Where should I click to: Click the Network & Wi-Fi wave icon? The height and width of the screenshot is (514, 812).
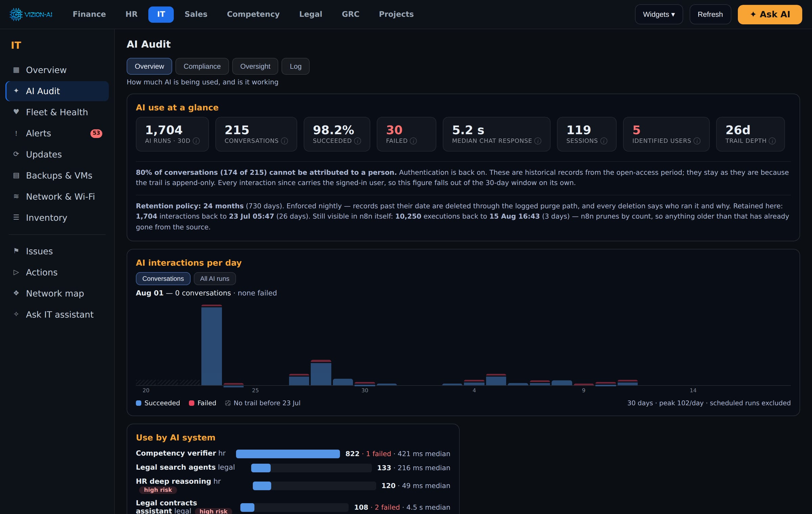[16, 196]
